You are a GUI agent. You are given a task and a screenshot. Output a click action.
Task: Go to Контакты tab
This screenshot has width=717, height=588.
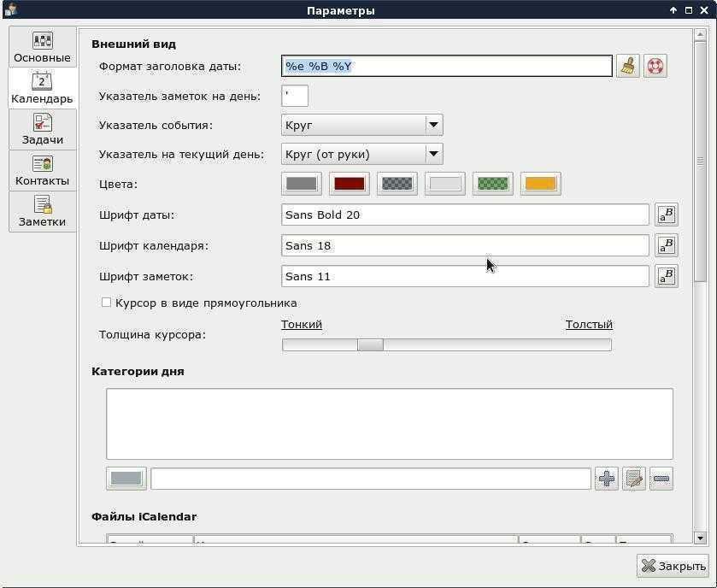tap(42, 170)
